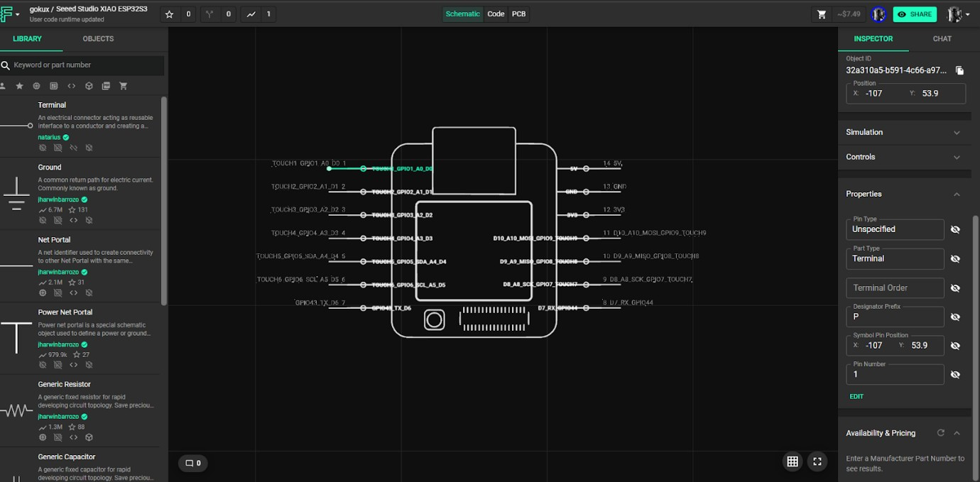Open the comments counter bubble
Image resolution: width=980 pixels, height=482 pixels.
coord(193,463)
